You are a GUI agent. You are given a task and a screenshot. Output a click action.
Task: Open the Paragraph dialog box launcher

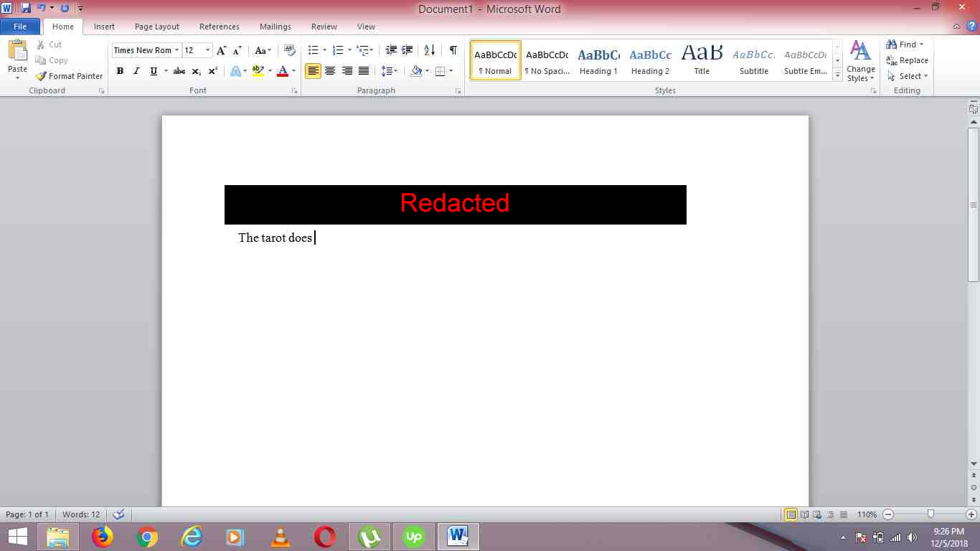point(458,91)
